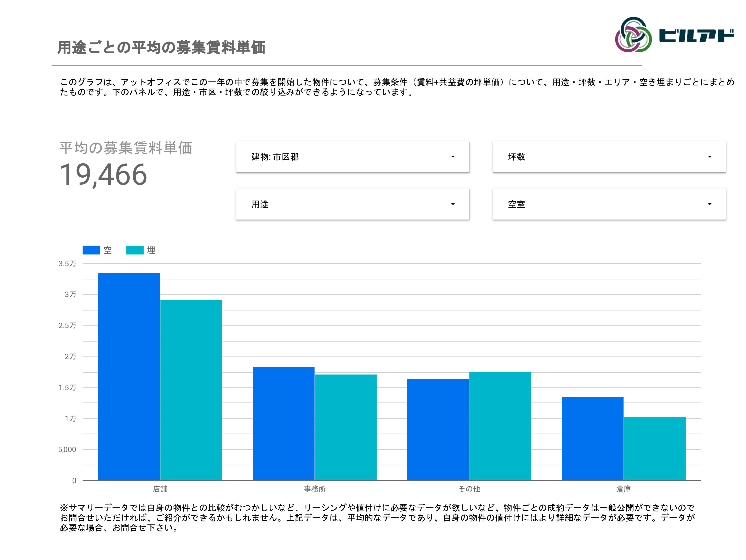746x560 pixels.
Task: Click arrow on 建物: 市区郡 selector
Action: point(453,157)
